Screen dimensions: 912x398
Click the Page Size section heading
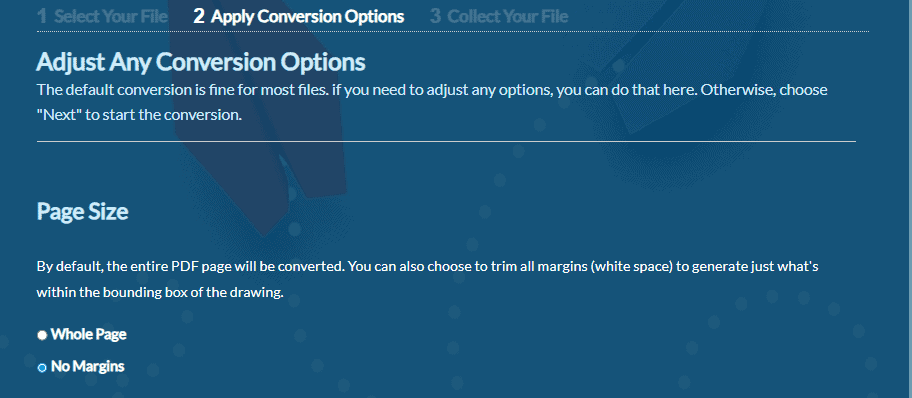point(82,212)
